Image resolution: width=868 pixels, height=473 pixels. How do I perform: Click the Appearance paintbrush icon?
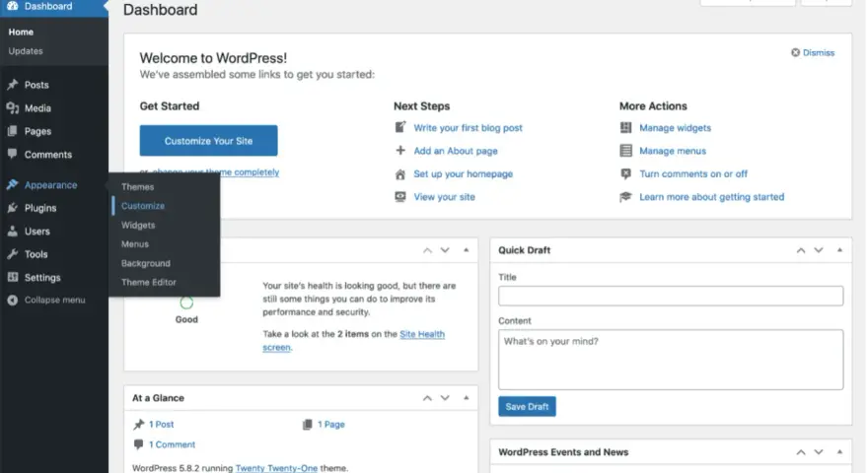point(12,185)
